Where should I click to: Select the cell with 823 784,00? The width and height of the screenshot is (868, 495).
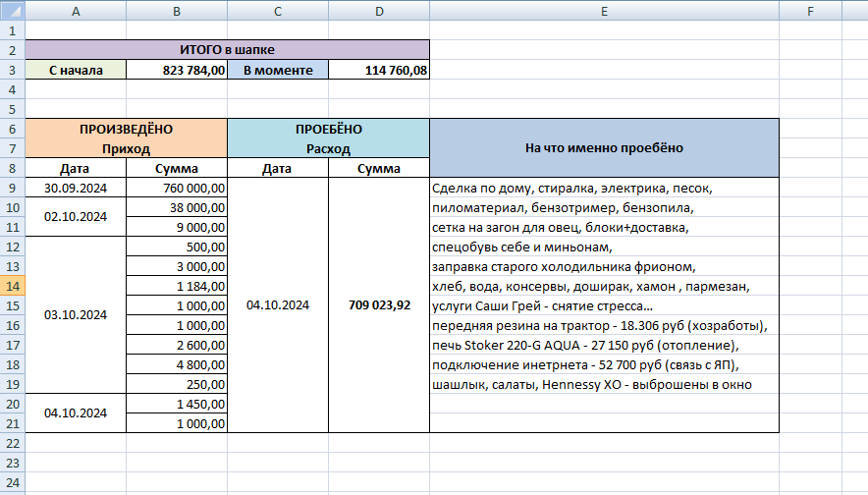pos(177,70)
